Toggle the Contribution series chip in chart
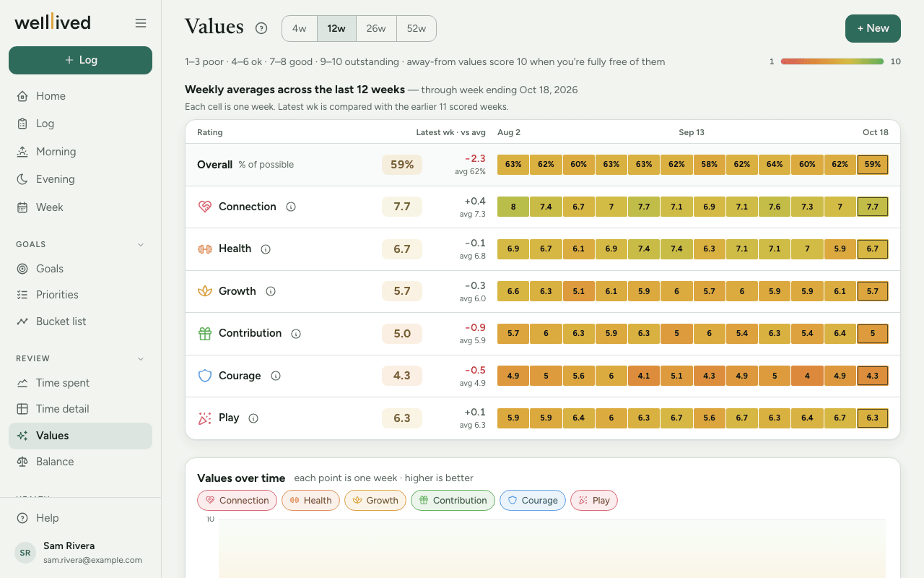Viewport: 924px width, 578px height. click(453, 501)
